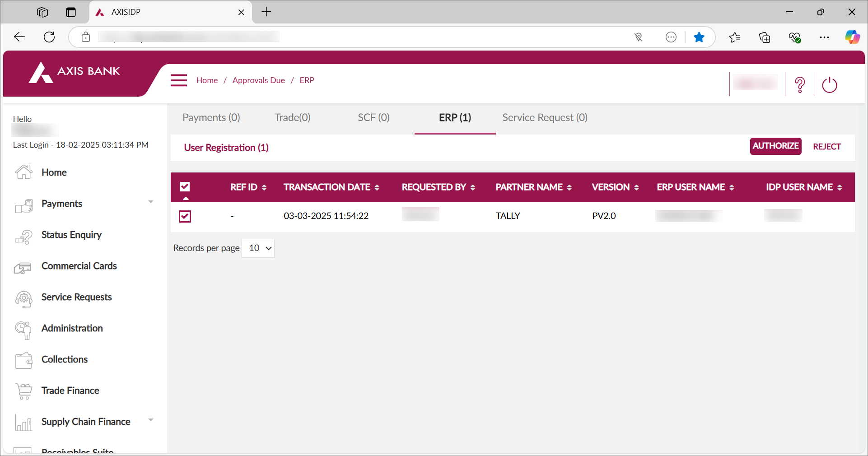Click the favorites star in address bar
The height and width of the screenshot is (456, 868).
pyautogui.click(x=699, y=37)
